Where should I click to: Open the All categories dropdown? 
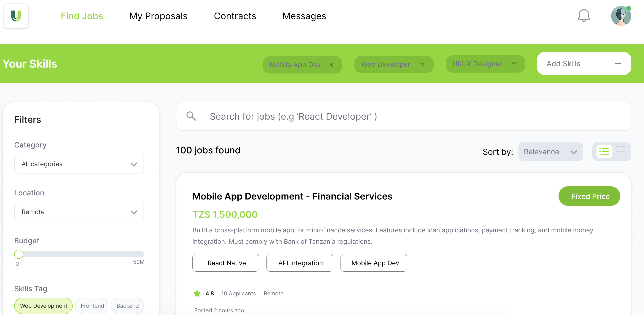(79, 164)
